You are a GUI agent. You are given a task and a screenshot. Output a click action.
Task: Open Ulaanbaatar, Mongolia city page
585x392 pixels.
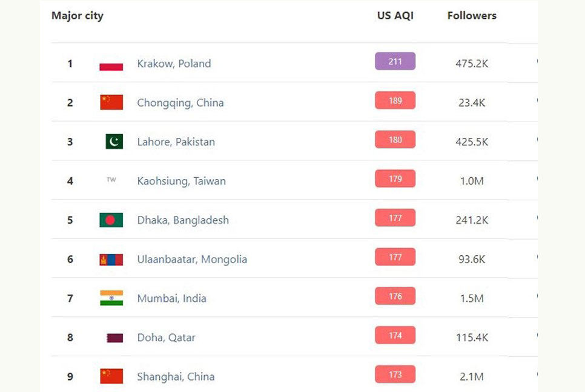click(x=192, y=260)
